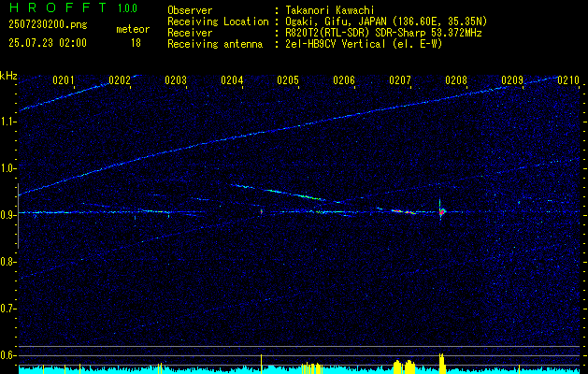The width and height of the screenshot is (588, 374).
Task: Click the 0.8 kHz frequency label
Action: pyautogui.click(x=7, y=262)
